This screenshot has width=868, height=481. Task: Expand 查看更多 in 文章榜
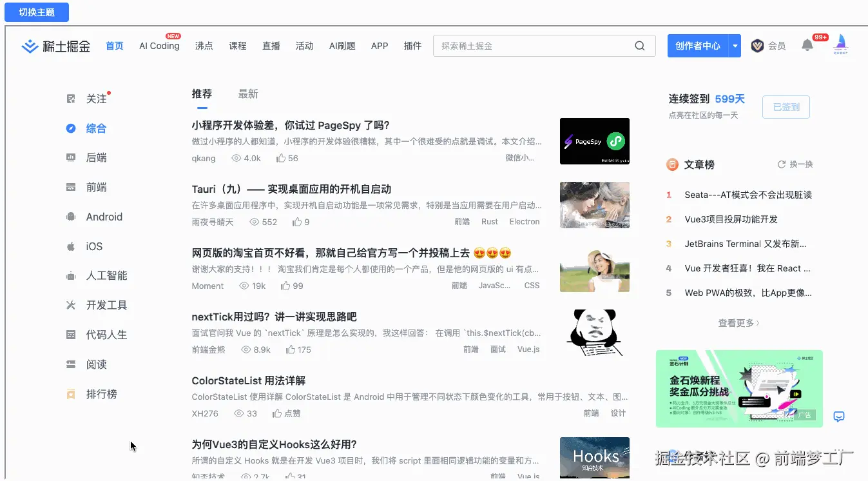739,323
